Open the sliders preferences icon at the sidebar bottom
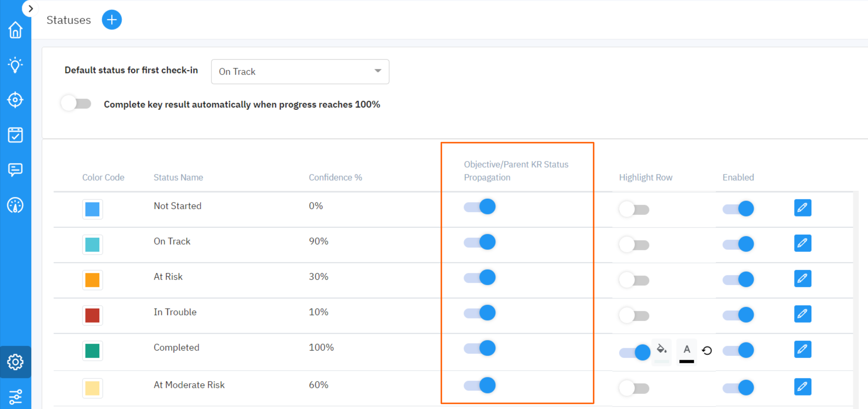The width and height of the screenshot is (868, 409). [x=15, y=397]
